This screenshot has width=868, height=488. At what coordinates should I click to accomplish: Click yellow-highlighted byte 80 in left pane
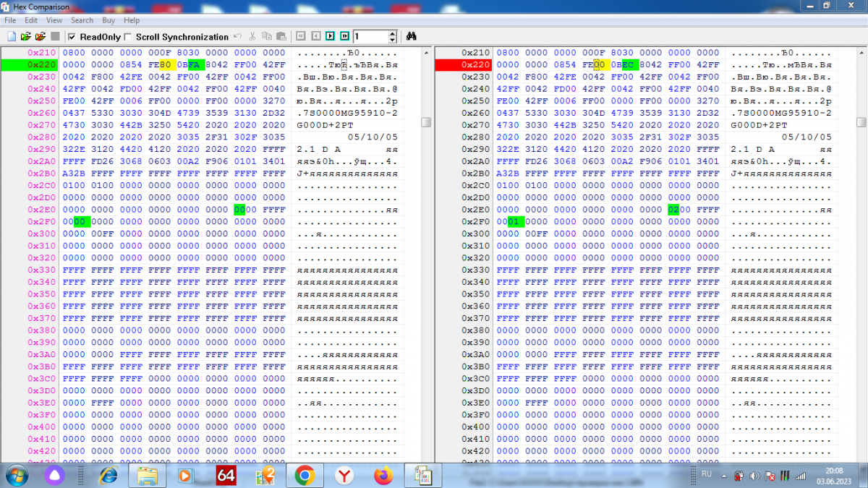tap(166, 64)
